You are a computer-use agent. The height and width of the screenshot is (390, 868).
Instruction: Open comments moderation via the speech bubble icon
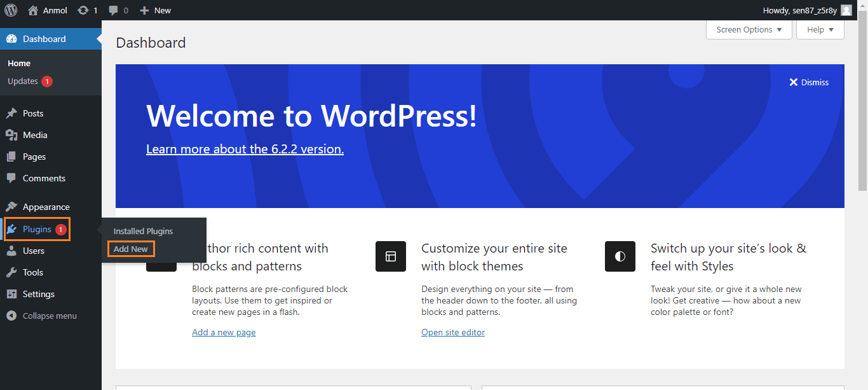[114, 10]
